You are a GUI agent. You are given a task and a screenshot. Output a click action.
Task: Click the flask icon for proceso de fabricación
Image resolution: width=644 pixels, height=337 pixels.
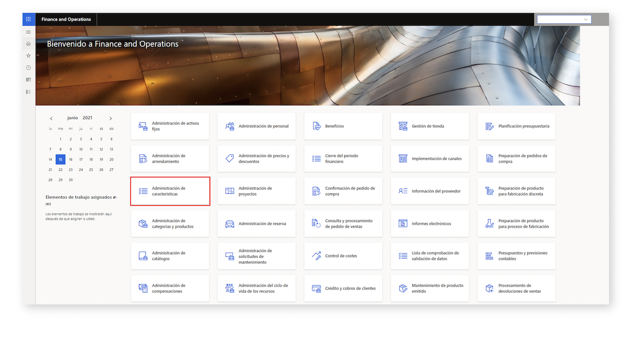[x=490, y=224]
